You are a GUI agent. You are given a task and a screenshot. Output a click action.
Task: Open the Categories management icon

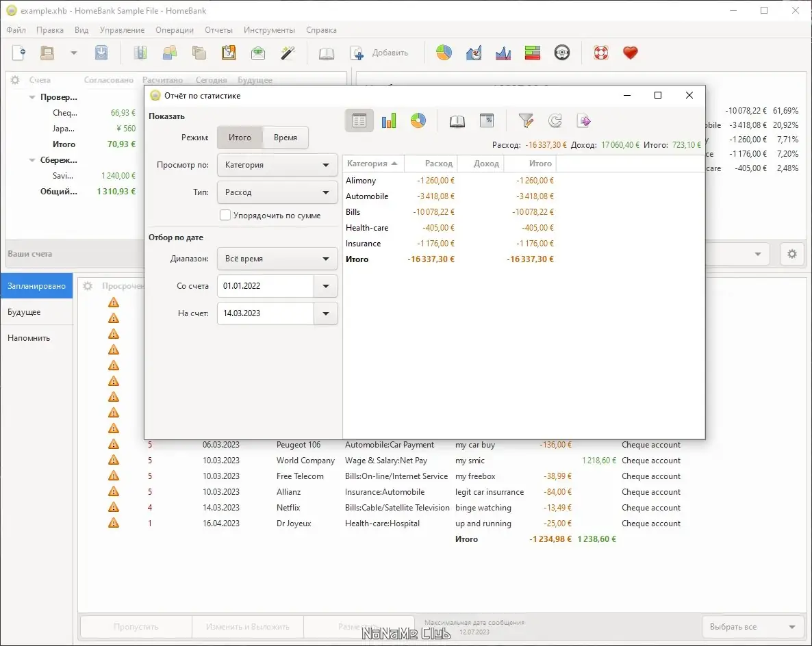pos(199,53)
